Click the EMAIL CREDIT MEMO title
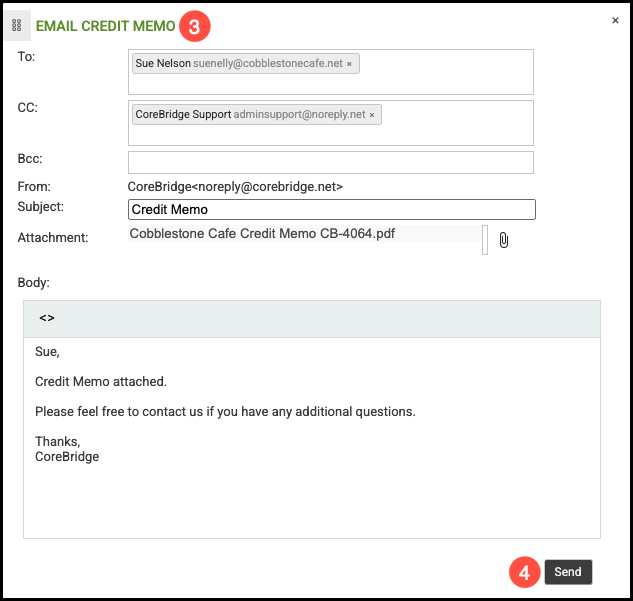This screenshot has width=633, height=601. [105, 26]
